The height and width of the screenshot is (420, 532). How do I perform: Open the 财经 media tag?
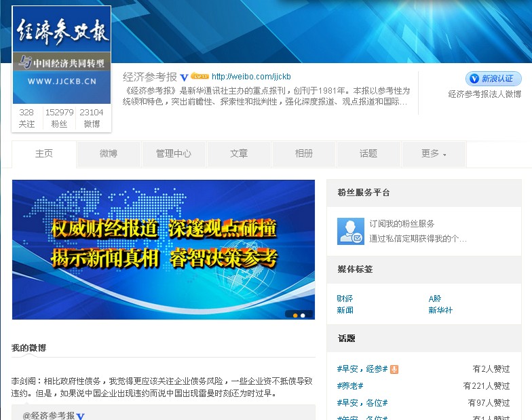pos(345,299)
